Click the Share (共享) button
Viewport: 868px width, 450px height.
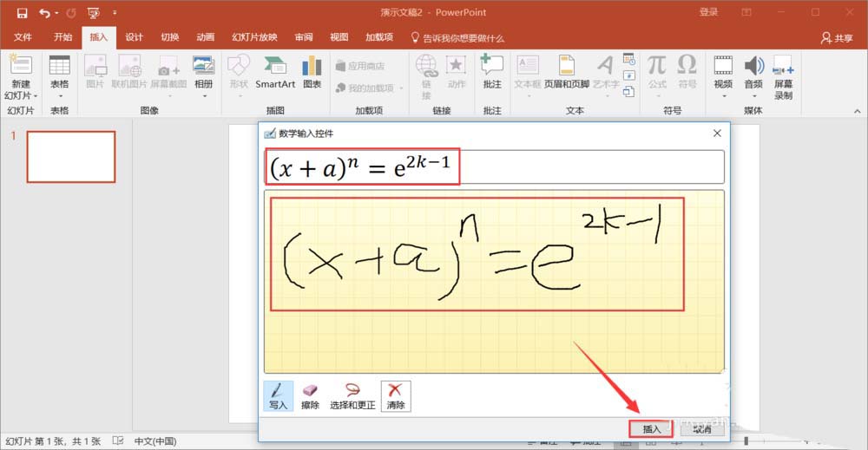click(837, 38)
